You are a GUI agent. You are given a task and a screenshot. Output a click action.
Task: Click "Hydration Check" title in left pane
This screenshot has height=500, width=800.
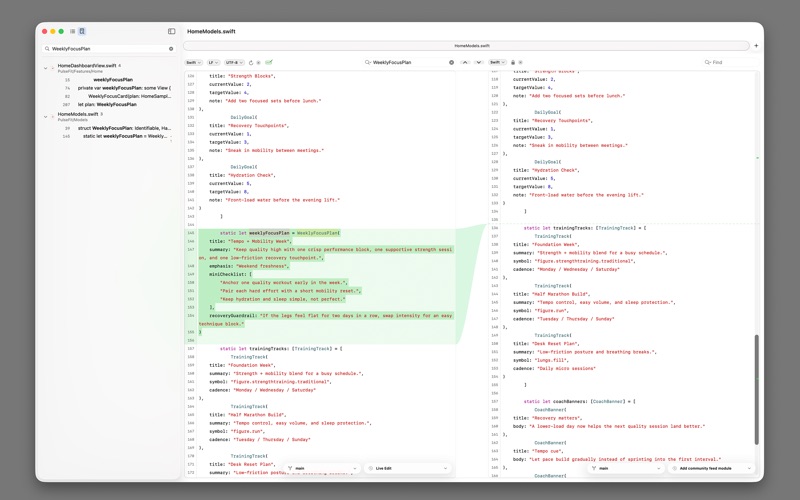pos(242,175)
